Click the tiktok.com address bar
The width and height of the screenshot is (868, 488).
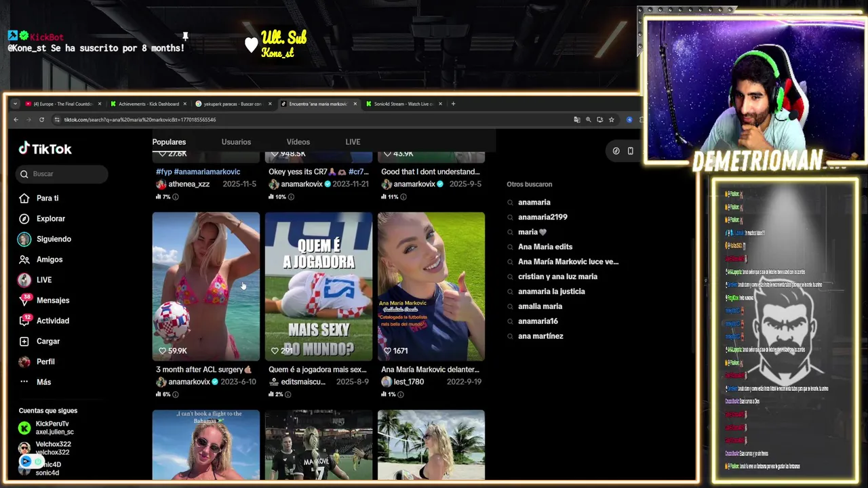tap(312, 120)
